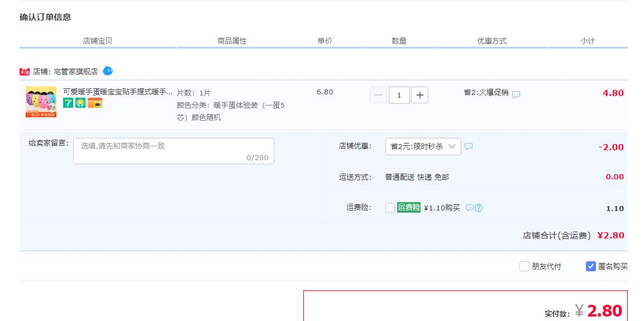Click the 省2:火爆促销 promotion text

point(486,92)
